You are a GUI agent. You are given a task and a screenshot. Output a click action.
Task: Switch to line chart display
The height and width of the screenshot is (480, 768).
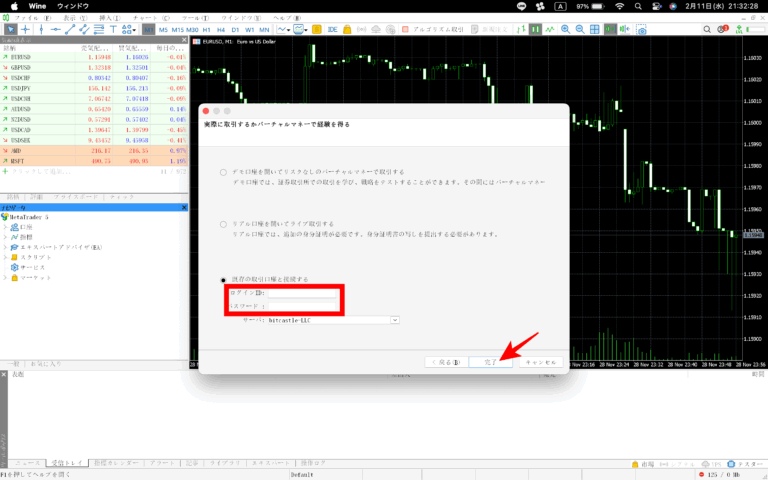pos(550,29)
